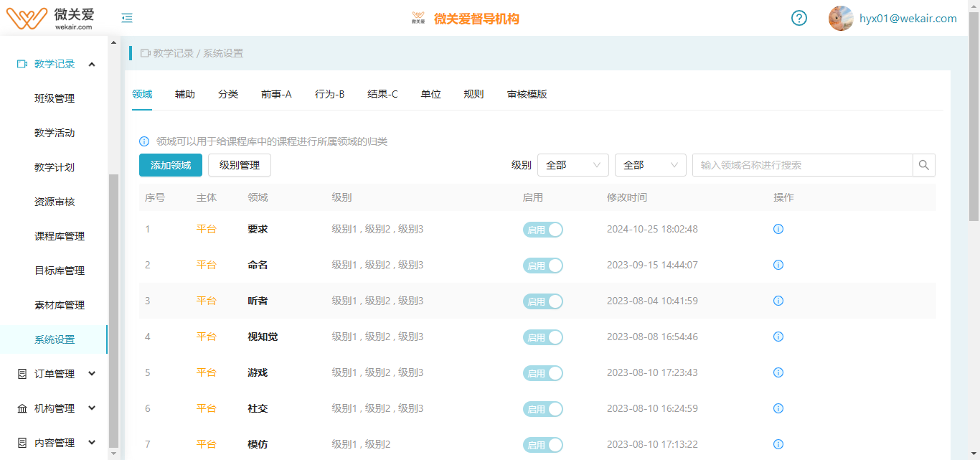980x460 pixels.
Task: Open 教学计划 in sidebar
Action: (55, 167)
